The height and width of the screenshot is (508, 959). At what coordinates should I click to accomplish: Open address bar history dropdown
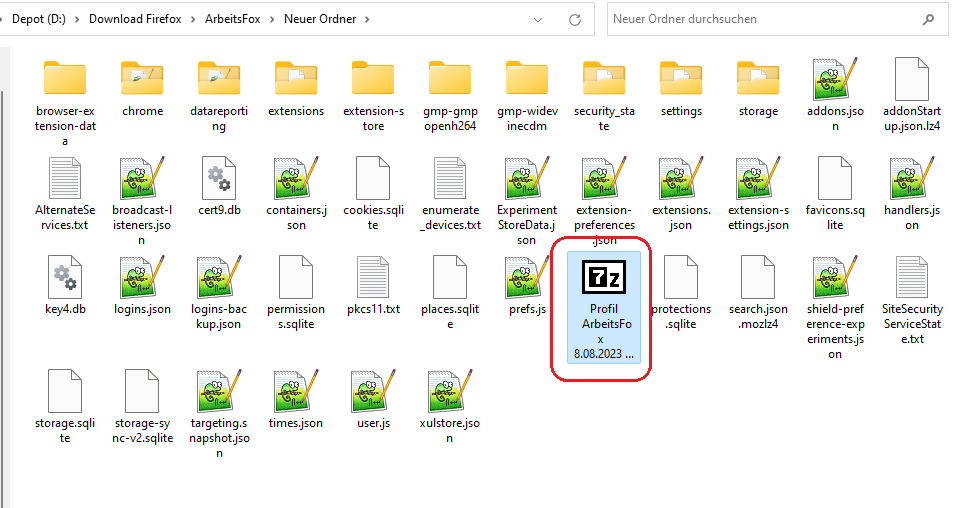tap(538, 20)
